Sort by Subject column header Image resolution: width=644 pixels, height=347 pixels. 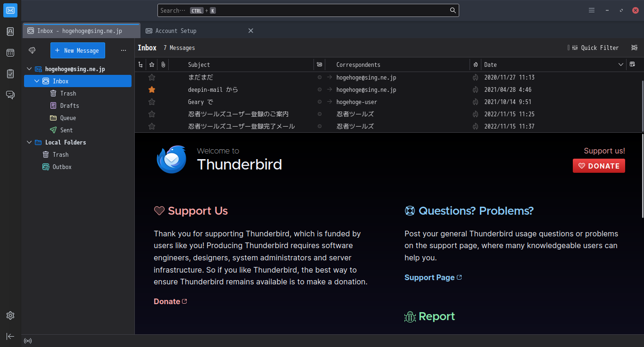241,65
